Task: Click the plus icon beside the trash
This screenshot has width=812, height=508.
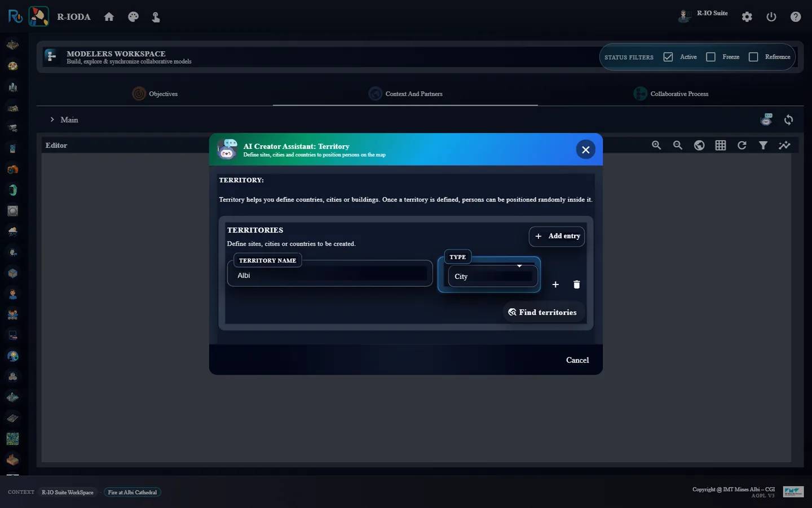Action: pos(555,284)
